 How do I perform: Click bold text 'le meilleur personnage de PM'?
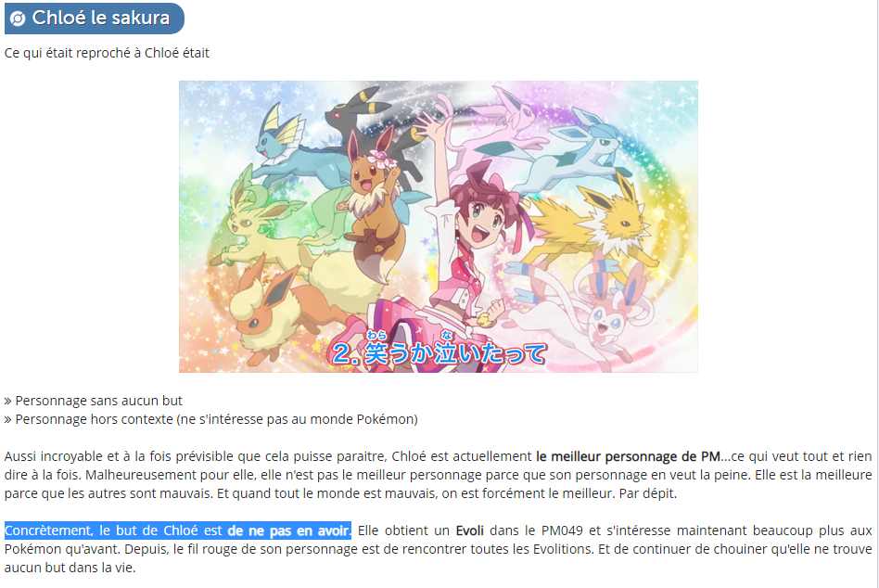pos(628,456)
